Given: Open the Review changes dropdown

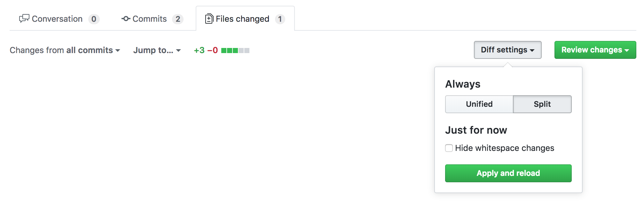Looking at the screenshot, I should 595,50.
